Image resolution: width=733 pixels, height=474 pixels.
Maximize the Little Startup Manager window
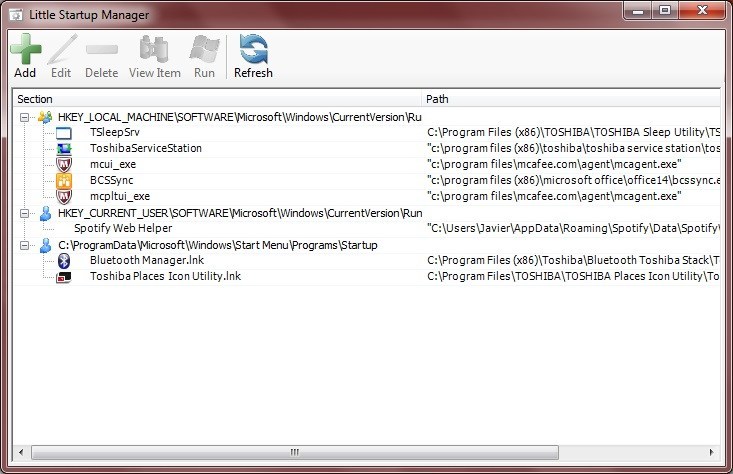[x=664, y=11]
